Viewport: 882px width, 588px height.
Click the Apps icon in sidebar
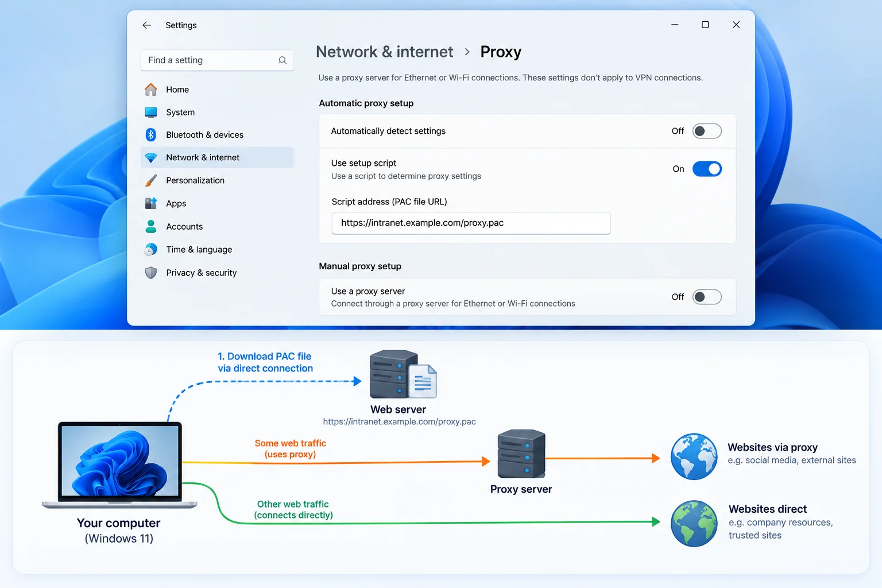(x=151, y=203)
